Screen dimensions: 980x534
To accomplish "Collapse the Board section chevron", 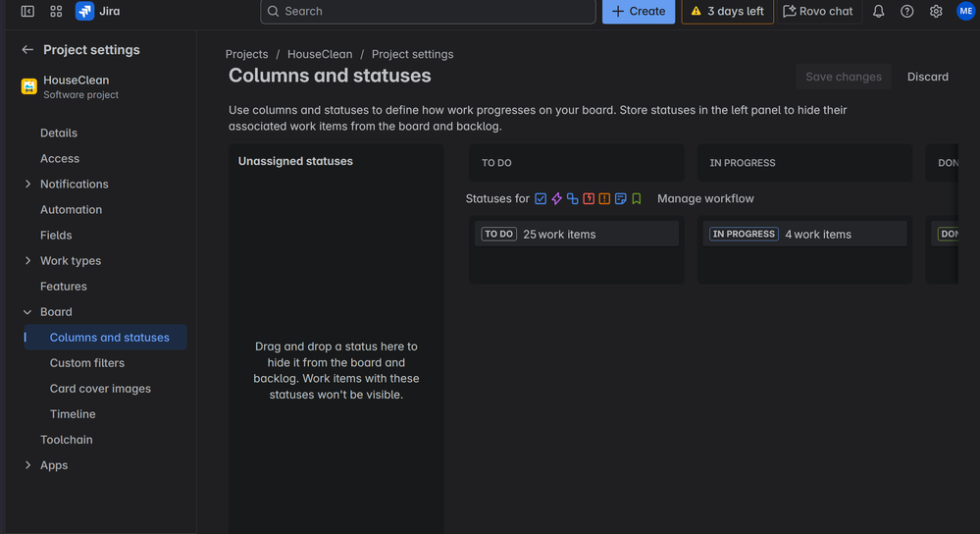I will pos(27,312).
